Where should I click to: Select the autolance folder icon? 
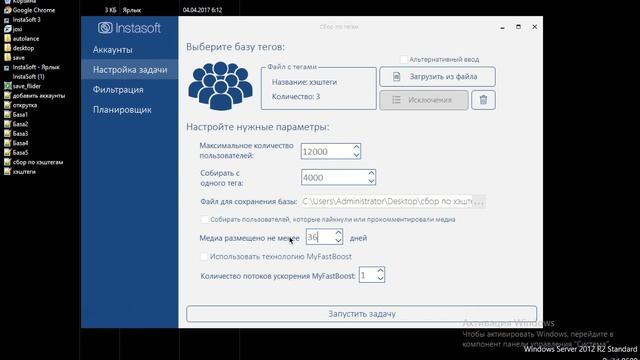tap(7, 38)
